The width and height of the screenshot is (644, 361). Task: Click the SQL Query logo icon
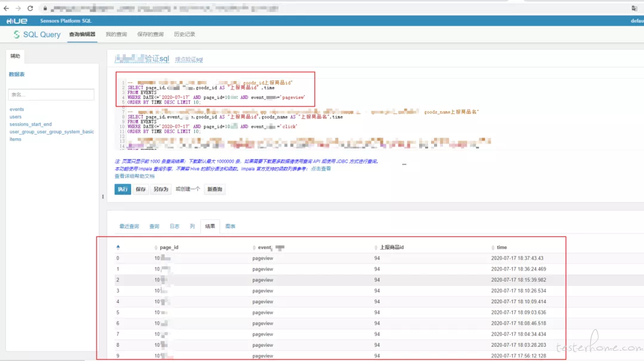click(17, 35)
